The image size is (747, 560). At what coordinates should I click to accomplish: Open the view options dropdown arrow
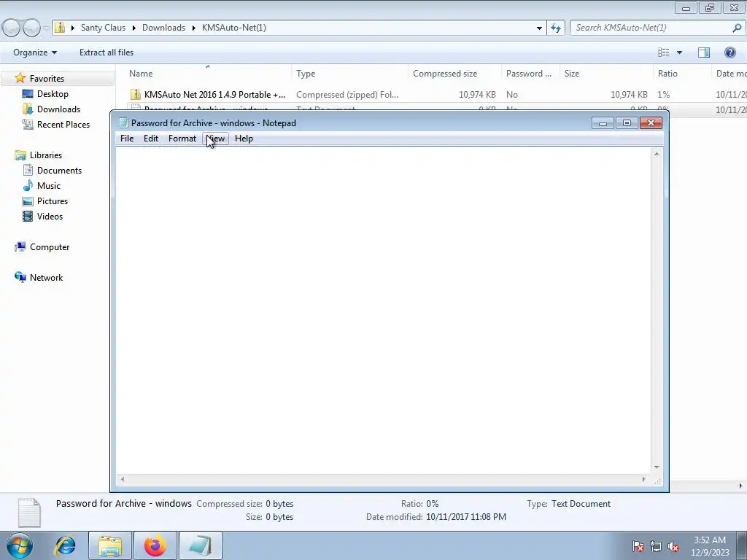679,52
